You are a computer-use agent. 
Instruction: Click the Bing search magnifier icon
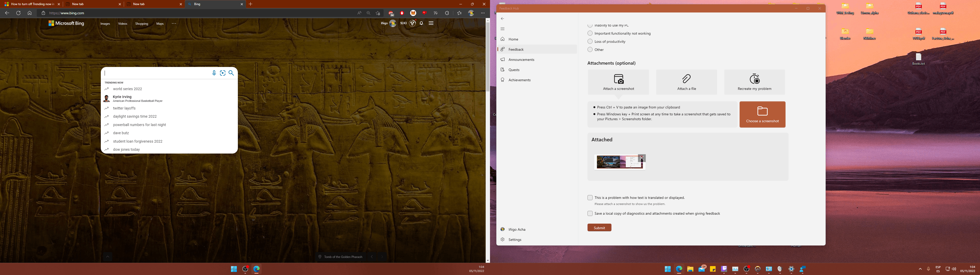[x=231, y=73]
